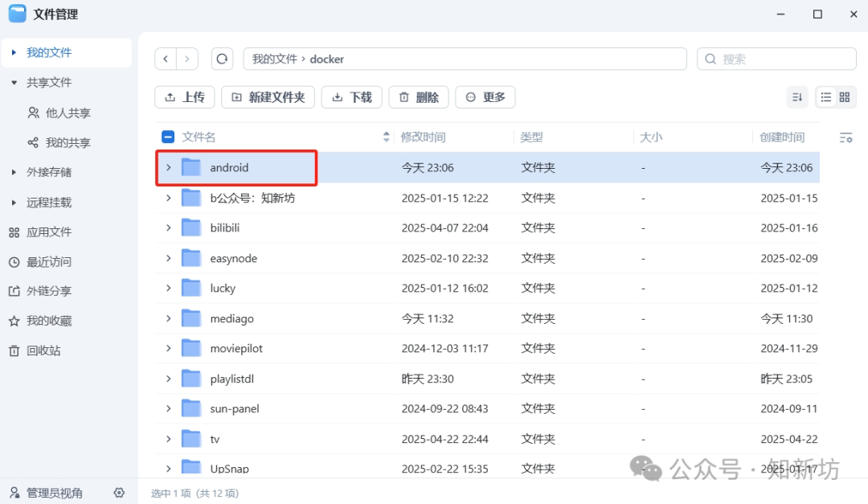
Task: Switch to list view layout
Action: tap(825, 96)
